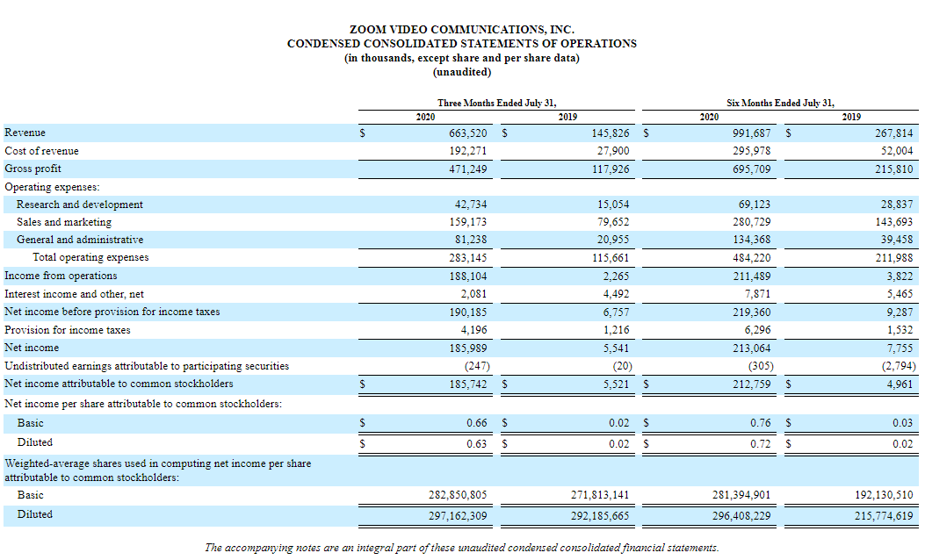Viewport: 925px width, 560px height.
Task: Click 'Net income attributable to common stockholders' label
Action: [119, 384]
